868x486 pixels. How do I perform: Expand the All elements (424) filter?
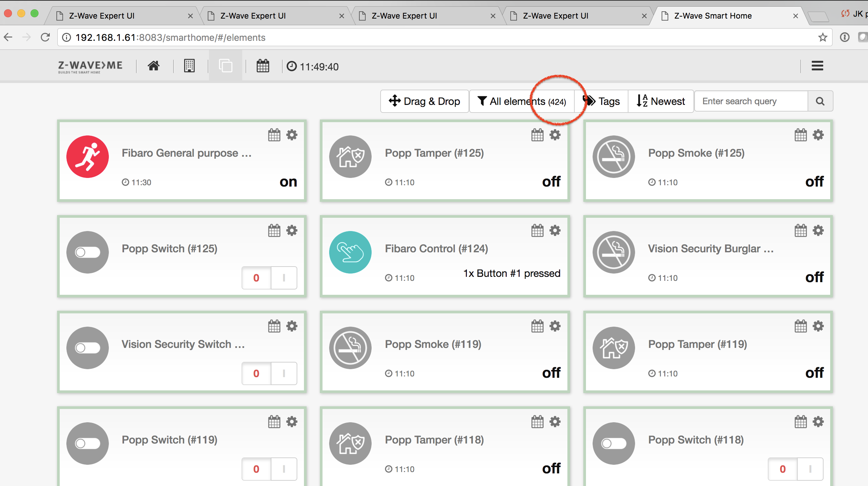coord(522,101)
